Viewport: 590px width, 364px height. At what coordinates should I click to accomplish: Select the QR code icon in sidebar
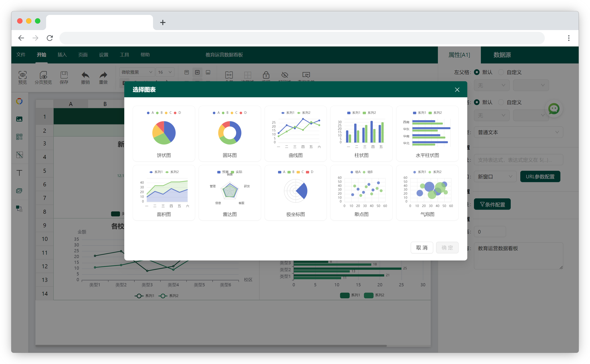pos(19,137)
